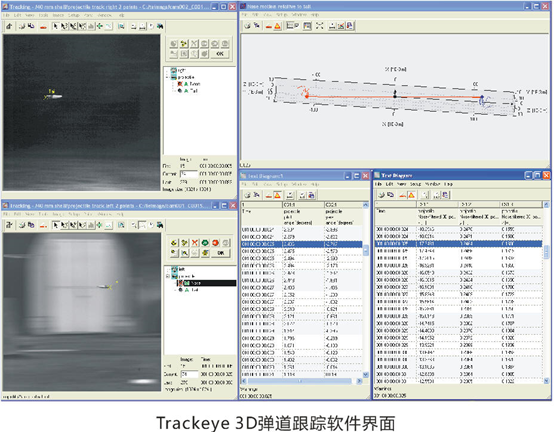Click the camera icon ending the left-track Tracking toolbar
554x432 pixels.
click(x=160, y=225)
